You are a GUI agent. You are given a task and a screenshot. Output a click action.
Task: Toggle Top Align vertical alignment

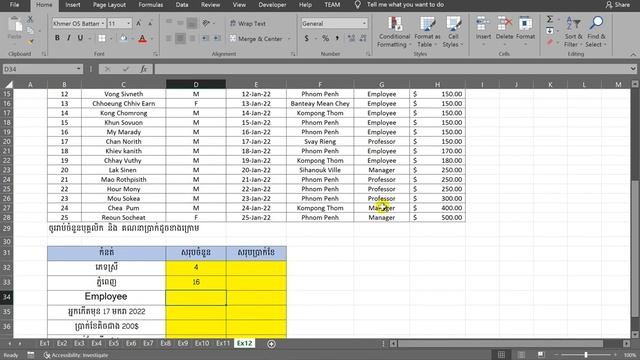169,23
